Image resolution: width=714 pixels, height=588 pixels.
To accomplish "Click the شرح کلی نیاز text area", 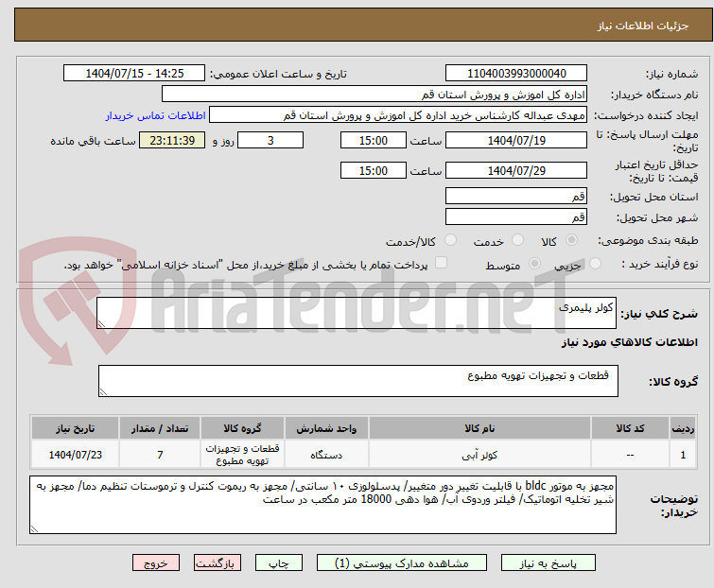I will (357, 313).
